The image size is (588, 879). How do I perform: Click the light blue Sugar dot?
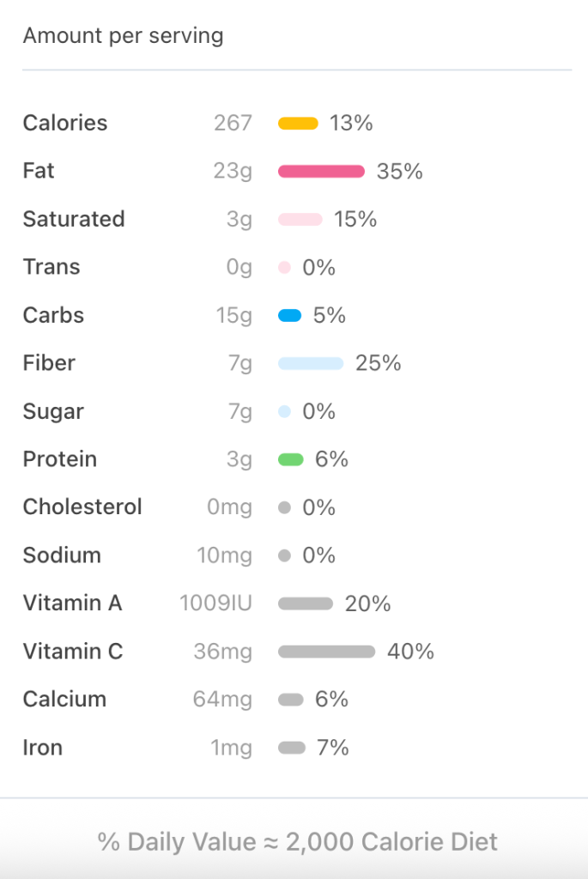click(x=285, y=412)
